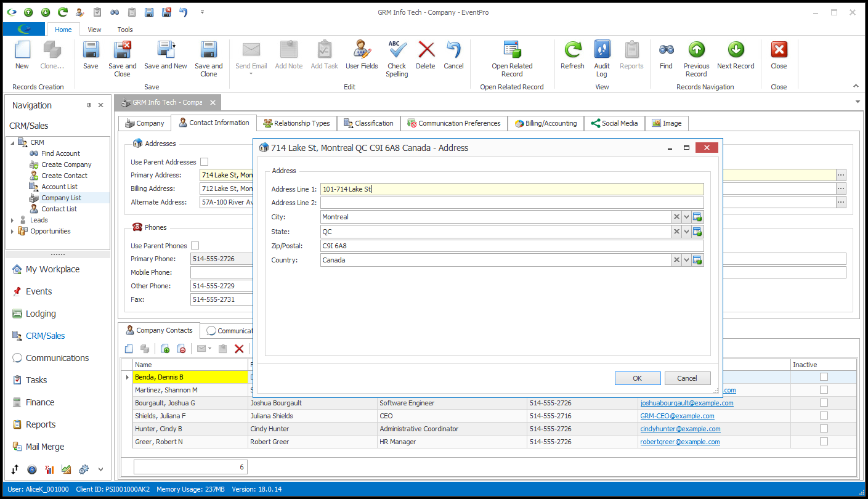868x499 pixels.
Task: Click the quick-access green down arrow
Action: pyautogui.click(x=46, y=12)
